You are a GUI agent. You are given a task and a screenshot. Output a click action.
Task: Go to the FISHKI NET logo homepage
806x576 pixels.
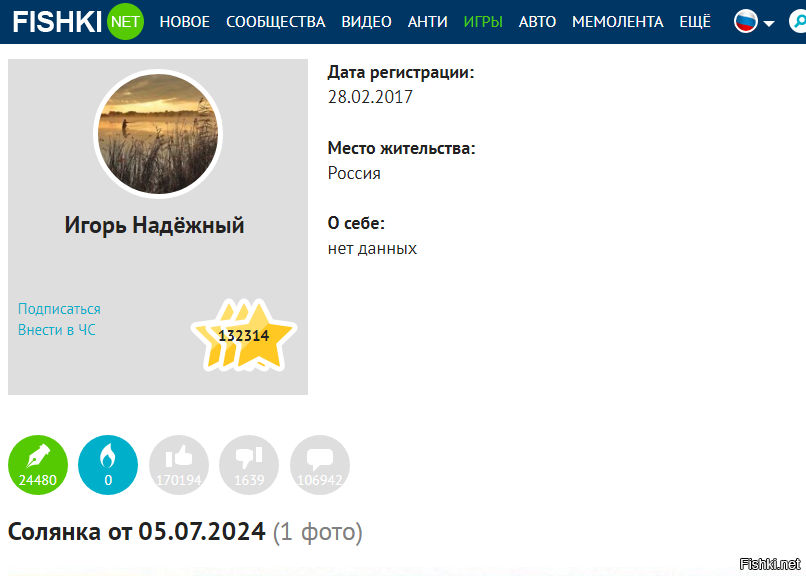point(78,22)
